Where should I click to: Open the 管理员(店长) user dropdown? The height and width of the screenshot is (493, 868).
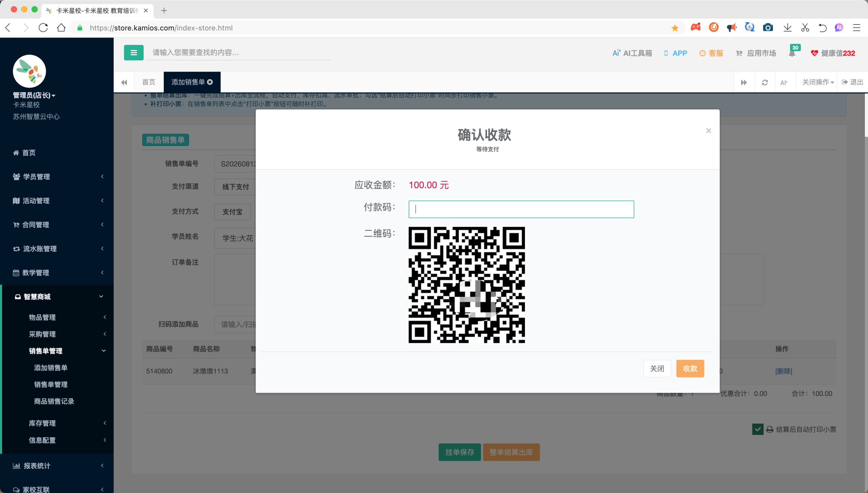click(x=34, y=95)
